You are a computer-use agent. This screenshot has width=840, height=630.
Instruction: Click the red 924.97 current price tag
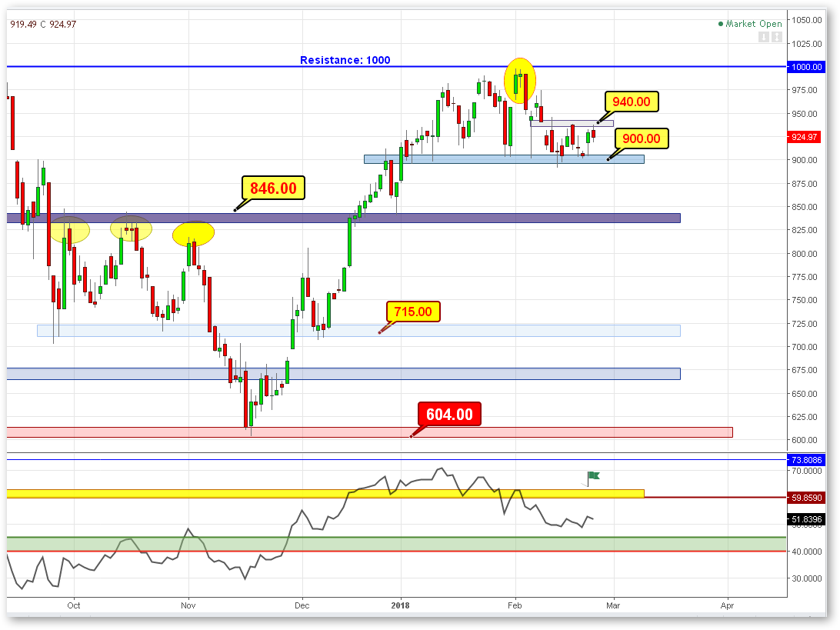[804, 137]
